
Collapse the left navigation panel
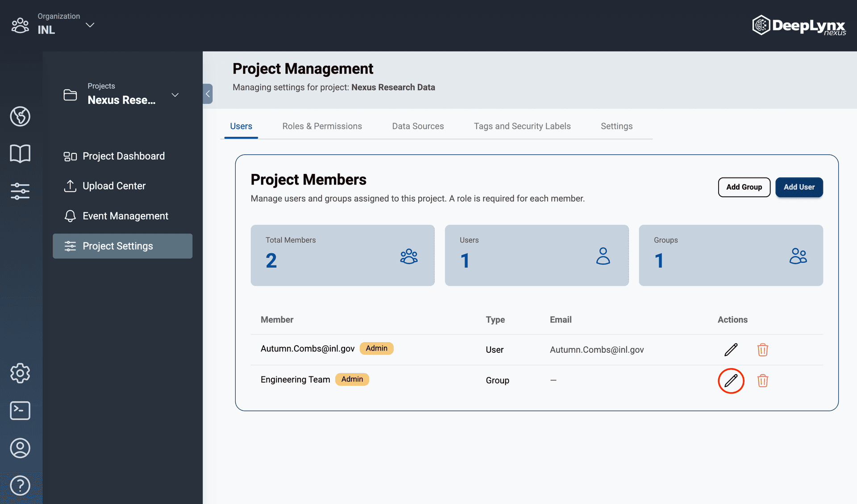pos(208,94)
